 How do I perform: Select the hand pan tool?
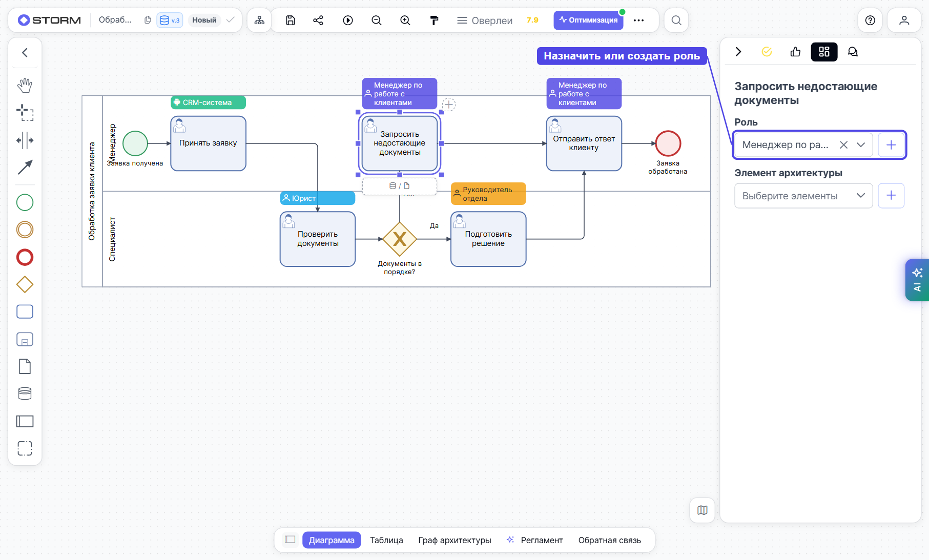tap(25, 86)
